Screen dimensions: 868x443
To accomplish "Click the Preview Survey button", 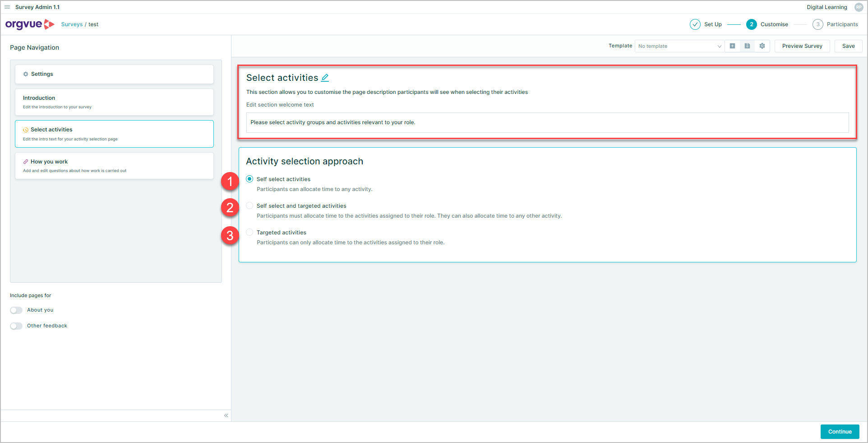I will click(x=802, y=46).
